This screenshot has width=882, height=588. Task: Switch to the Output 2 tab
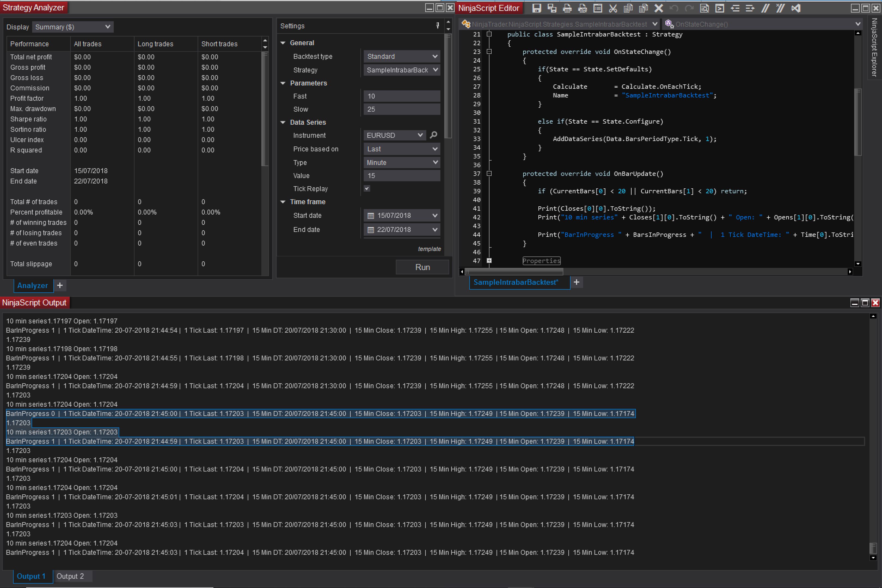(70, 576)
